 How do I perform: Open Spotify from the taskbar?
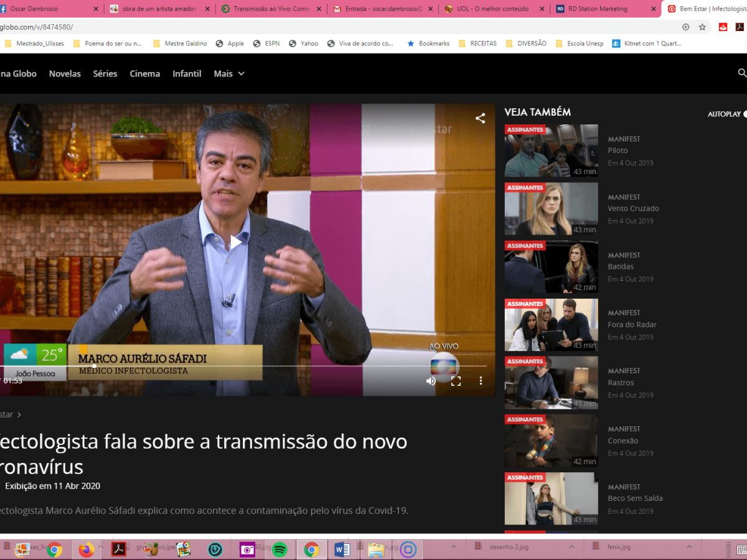click(x=280, y=549)
